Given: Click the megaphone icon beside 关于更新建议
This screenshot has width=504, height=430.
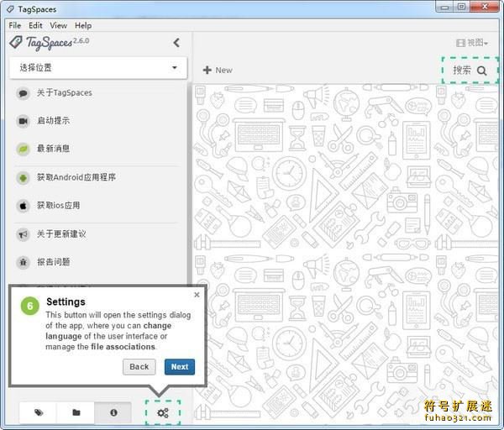Looking at the screenshot, I should point(24,234).
